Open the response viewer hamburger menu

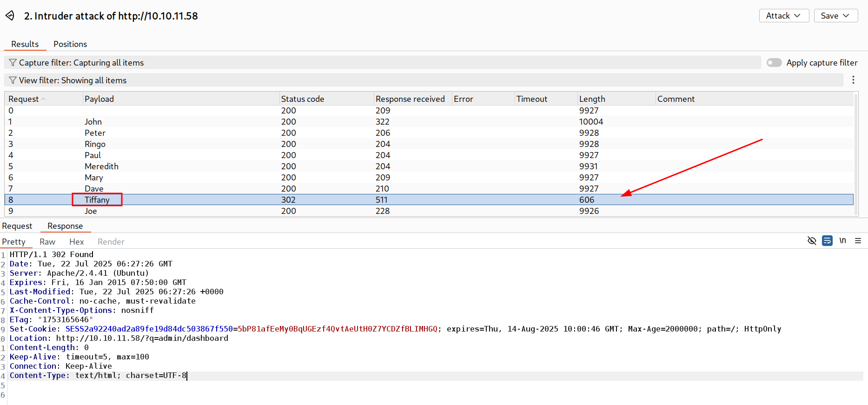[x=858, y=241]
